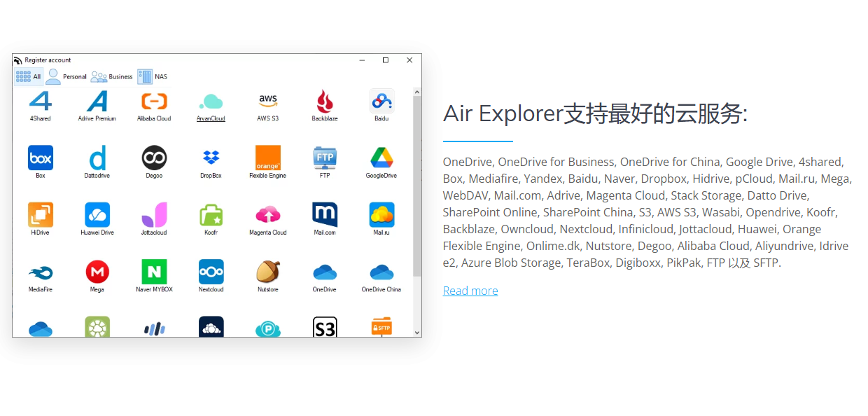Screen dimensions: 868x416
Task: Close the Register account window
Action: (409, 60)
